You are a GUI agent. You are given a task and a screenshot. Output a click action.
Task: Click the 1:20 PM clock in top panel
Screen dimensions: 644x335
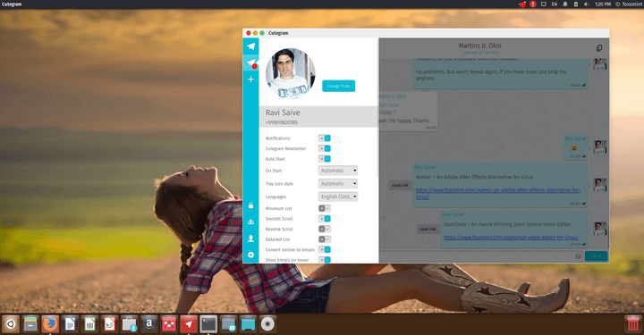pyautogui.click(x=603, y=4)
